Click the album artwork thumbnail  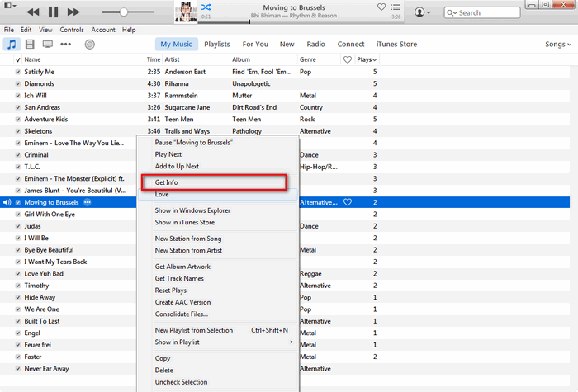tap(186, 12)
